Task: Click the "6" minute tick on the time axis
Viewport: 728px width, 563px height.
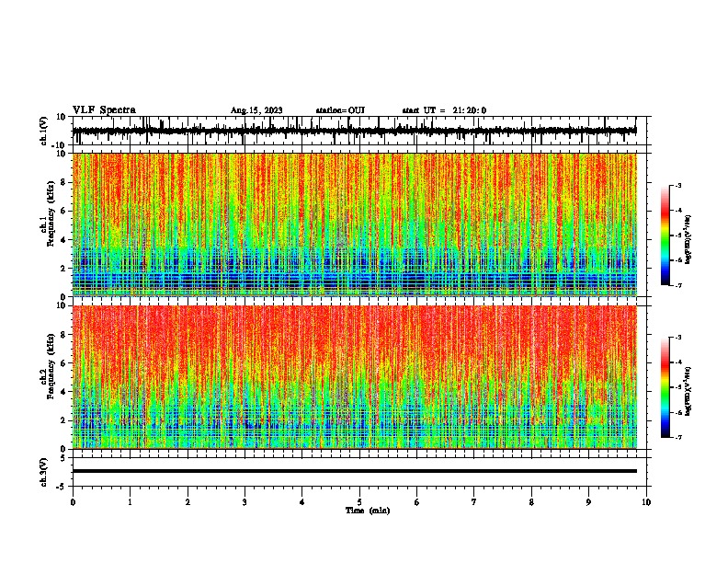Action: tap(417, 502)
